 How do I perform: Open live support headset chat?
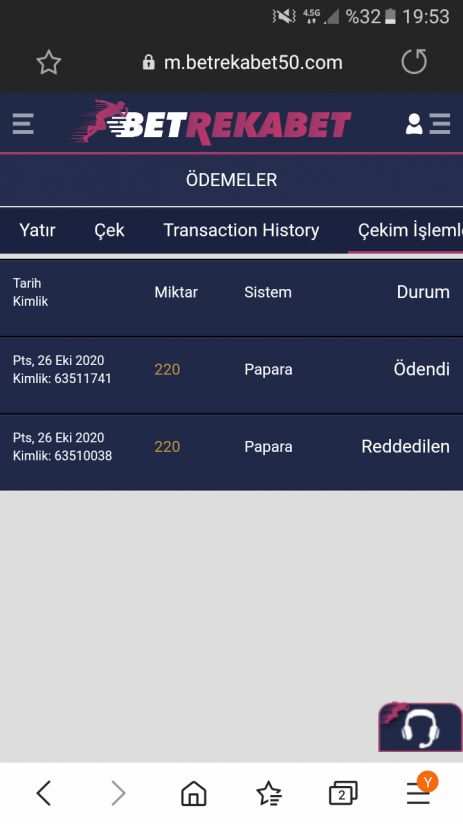420,727
